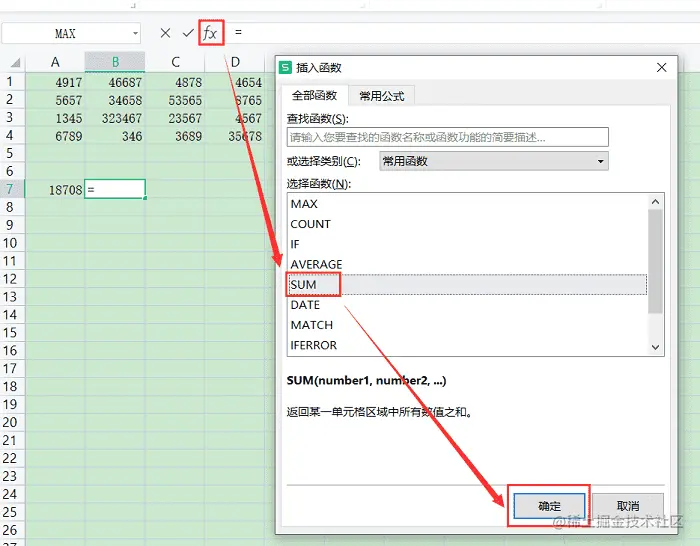Select column B header
This screenshot has width=700, height=546.
[115, 62]
